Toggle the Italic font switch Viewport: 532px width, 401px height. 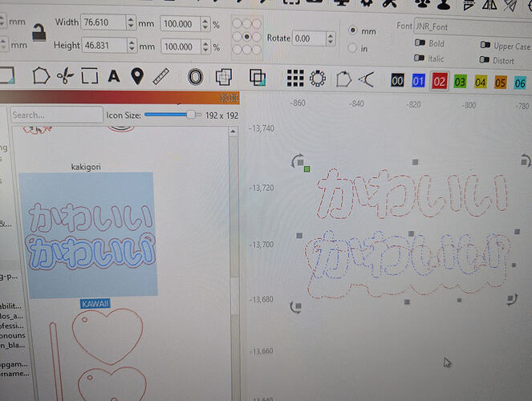419,58
